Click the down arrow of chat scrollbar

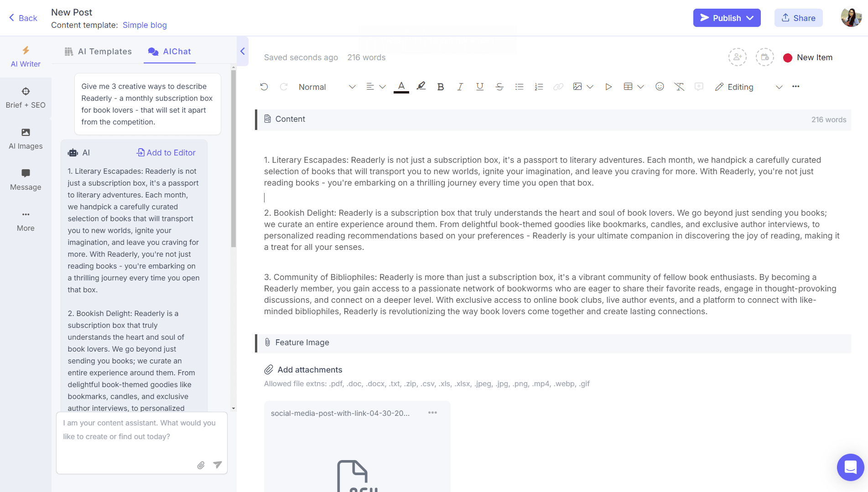[234, 408]
